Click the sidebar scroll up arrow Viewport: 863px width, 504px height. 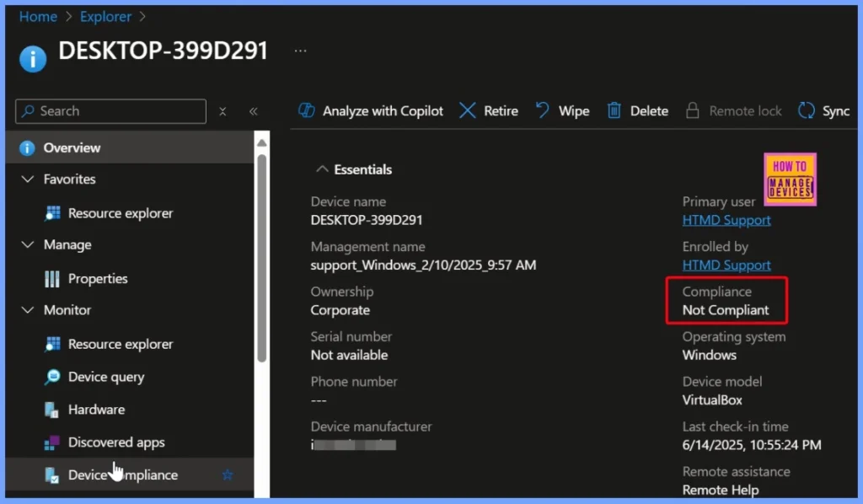262,143
